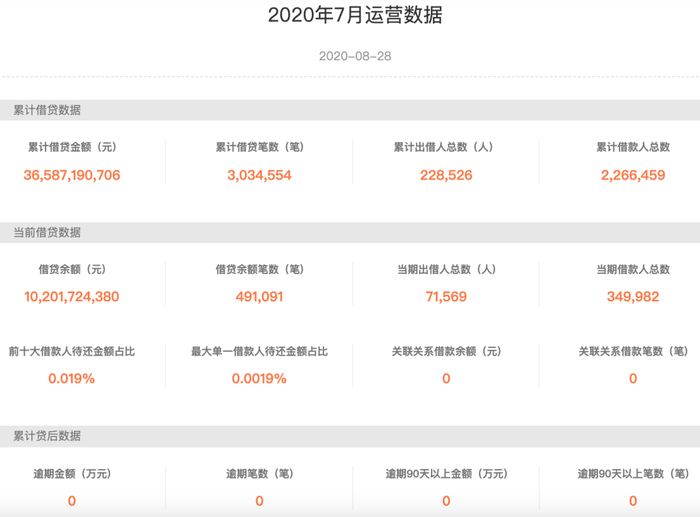This screenshot has width=700, height=517.
Task: Click the 累计借贷数据 section header
Action: point(47,110)
